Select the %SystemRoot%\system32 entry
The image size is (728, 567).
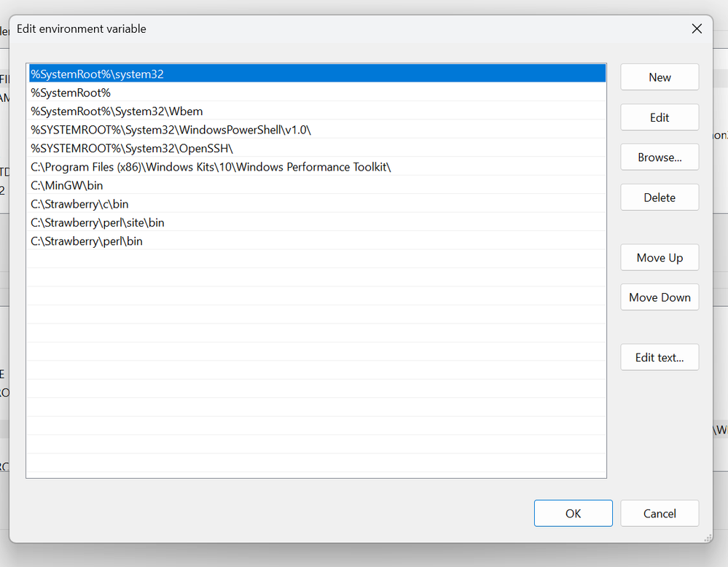click(97, 74)
